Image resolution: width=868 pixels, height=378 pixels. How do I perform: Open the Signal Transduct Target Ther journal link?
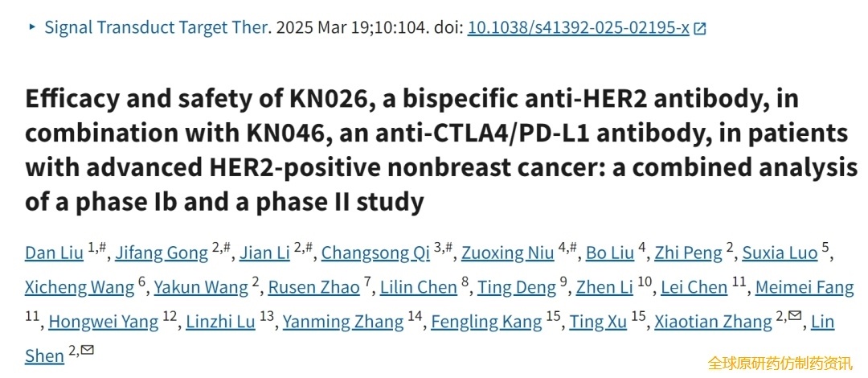[157, 27]
